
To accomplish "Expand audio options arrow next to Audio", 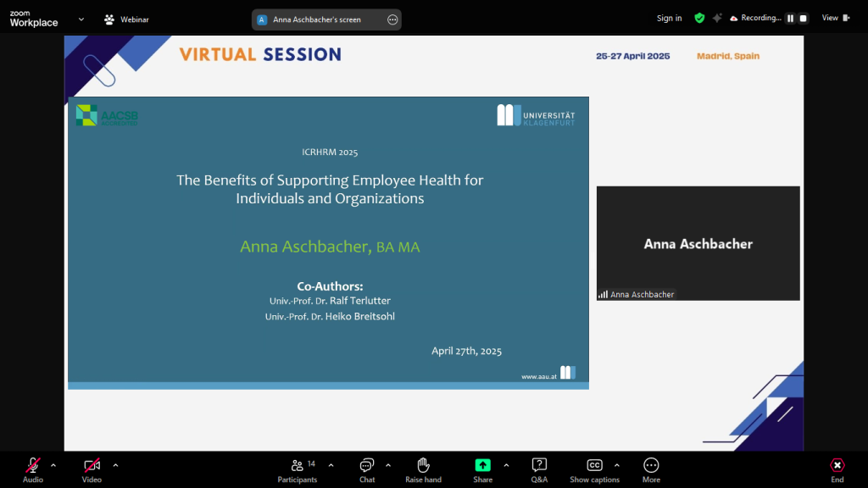I will pyautogui.click(x=53, y=465).
